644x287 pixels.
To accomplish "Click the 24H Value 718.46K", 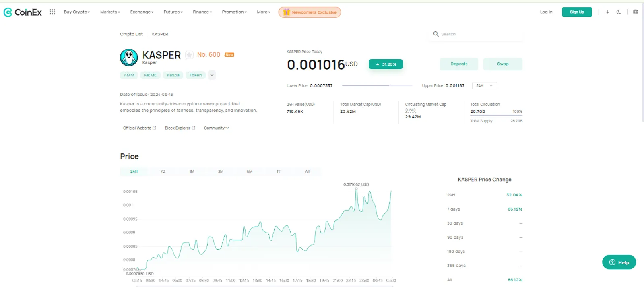I will (x=295, y=111).
